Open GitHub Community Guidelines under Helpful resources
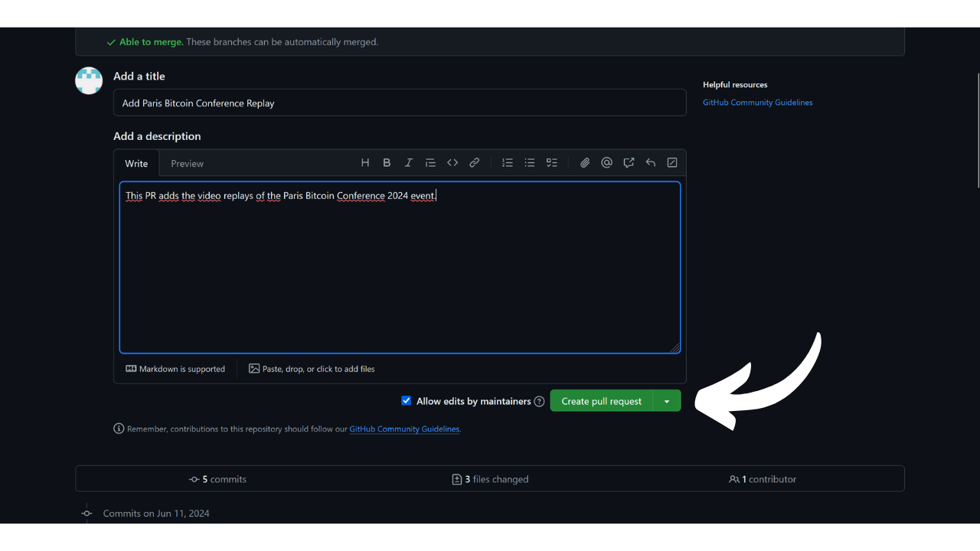The image size is (980, 551). click(758, 103)
